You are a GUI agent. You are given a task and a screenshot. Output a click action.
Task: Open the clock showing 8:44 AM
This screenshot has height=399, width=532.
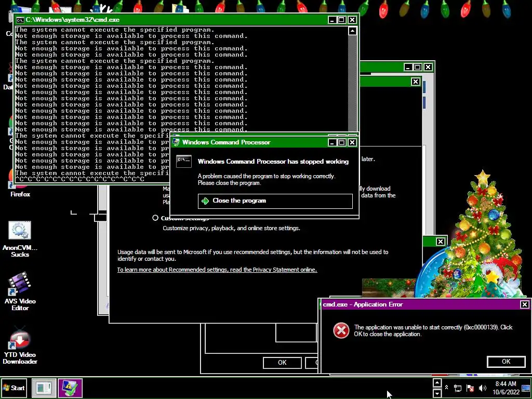(x=506, y=388)
